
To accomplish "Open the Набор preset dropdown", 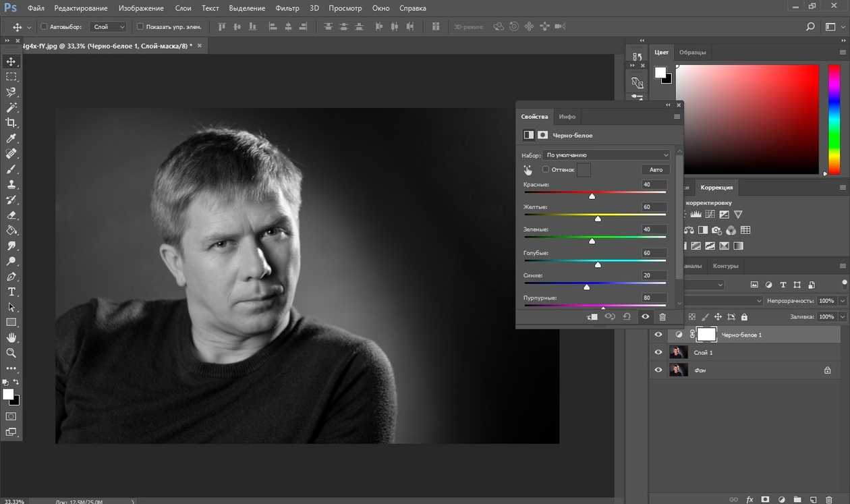I will (606, 155).
